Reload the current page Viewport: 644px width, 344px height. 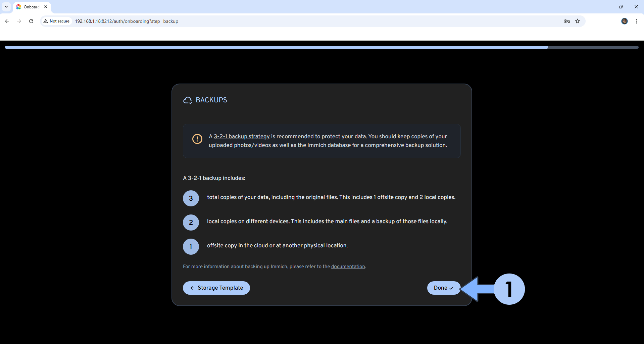[31, 21]
